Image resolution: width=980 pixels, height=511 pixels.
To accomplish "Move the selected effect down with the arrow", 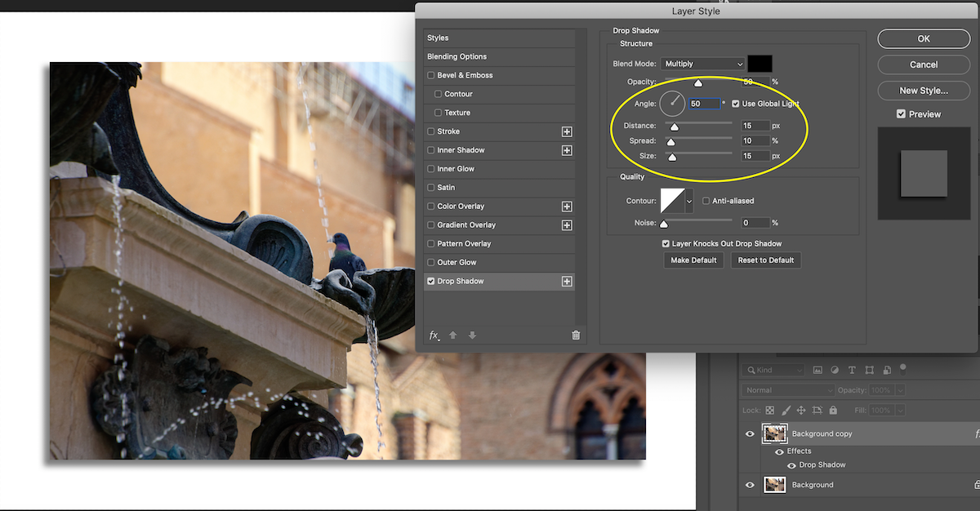I will [472, 335].
